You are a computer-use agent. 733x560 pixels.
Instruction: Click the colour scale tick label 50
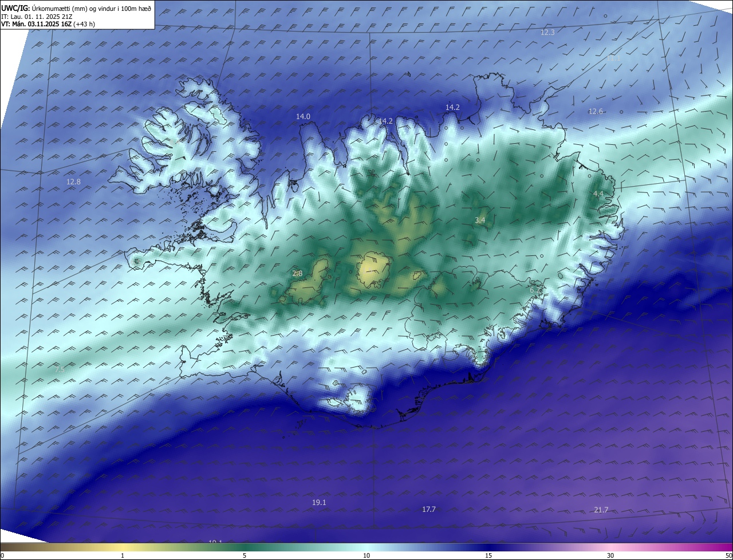point(728,555)
